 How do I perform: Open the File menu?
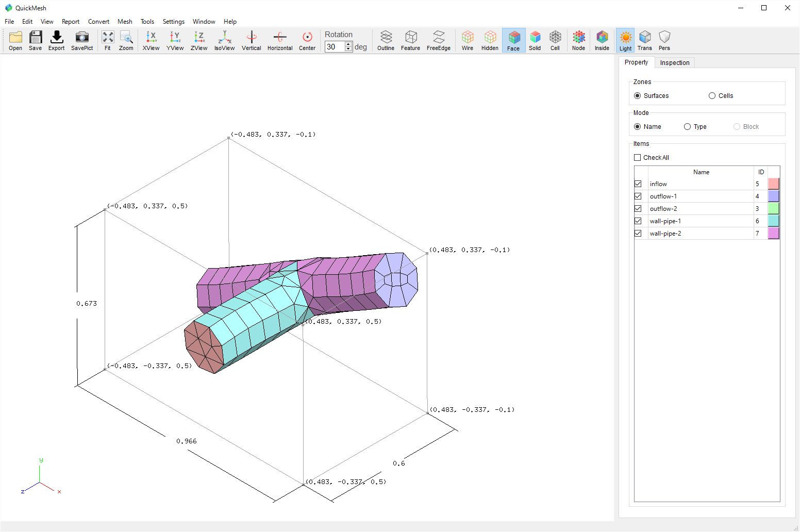coord(9,22)
